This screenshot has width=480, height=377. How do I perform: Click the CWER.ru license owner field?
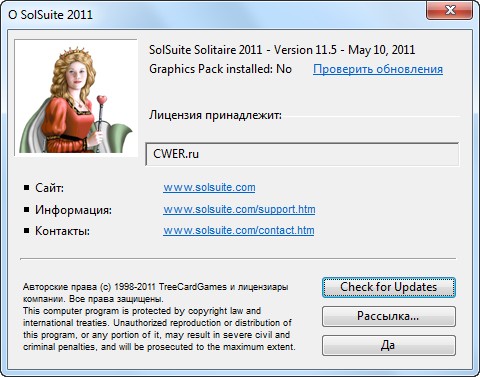pyautogui.click(x=302, y=154)
